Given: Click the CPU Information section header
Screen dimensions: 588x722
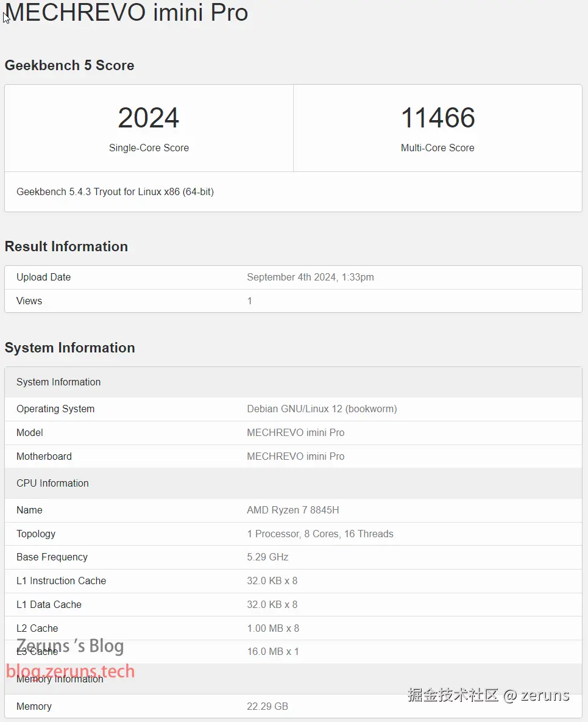Looking at the screenshot, I should tap(294, 484).
